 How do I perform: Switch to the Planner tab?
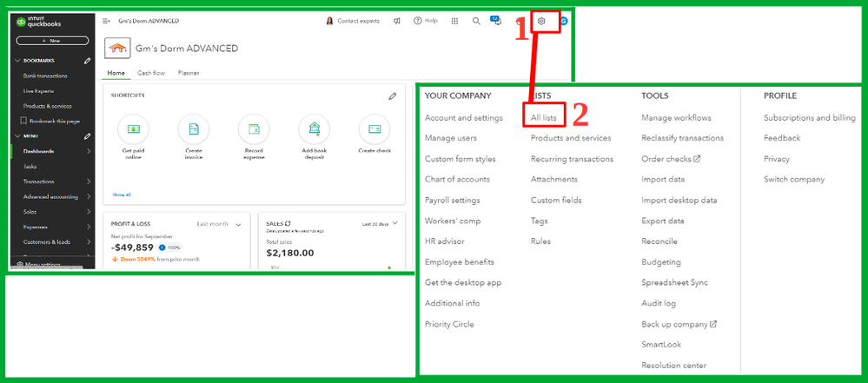tap(189, 73)
